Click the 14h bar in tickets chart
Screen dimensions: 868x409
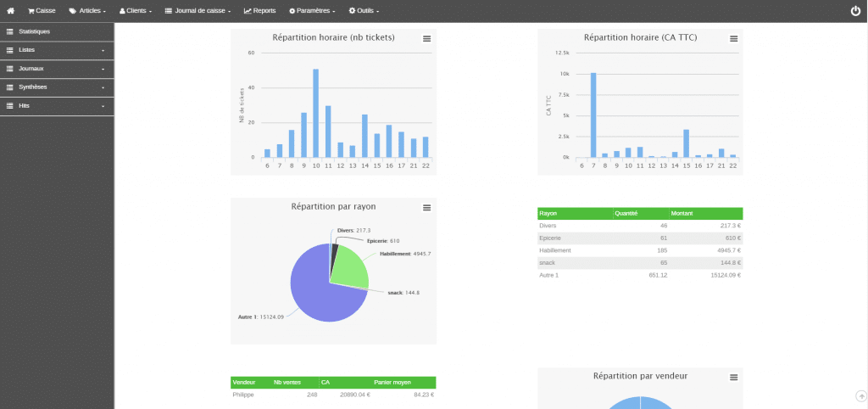(x=364, y=136)
